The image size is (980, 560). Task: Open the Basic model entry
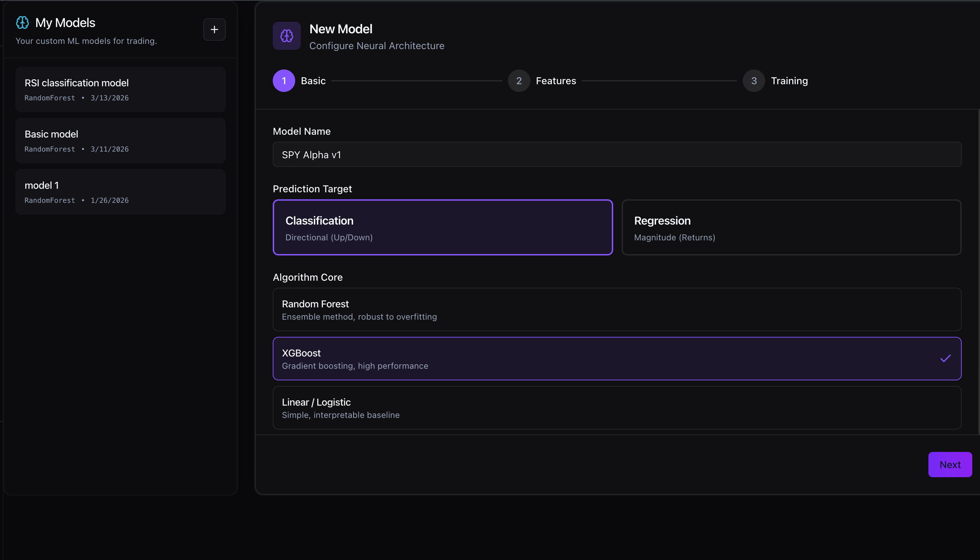pyautogui.click(x=120, y=141)
